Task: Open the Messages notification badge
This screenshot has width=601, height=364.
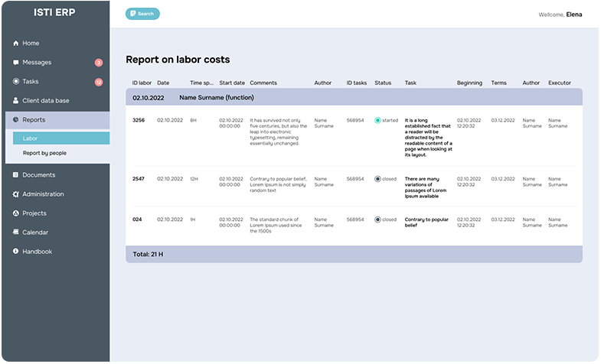Action: point(99,63)
